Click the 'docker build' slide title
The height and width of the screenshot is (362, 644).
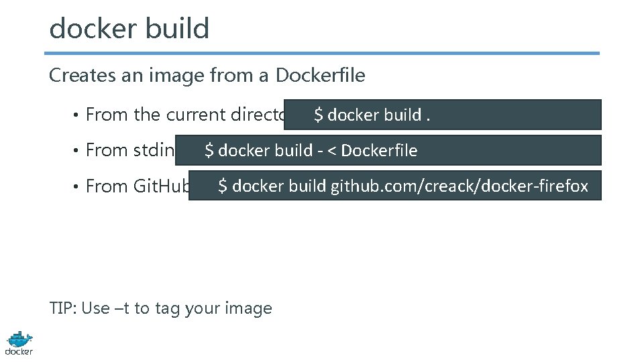click(129, 29)
